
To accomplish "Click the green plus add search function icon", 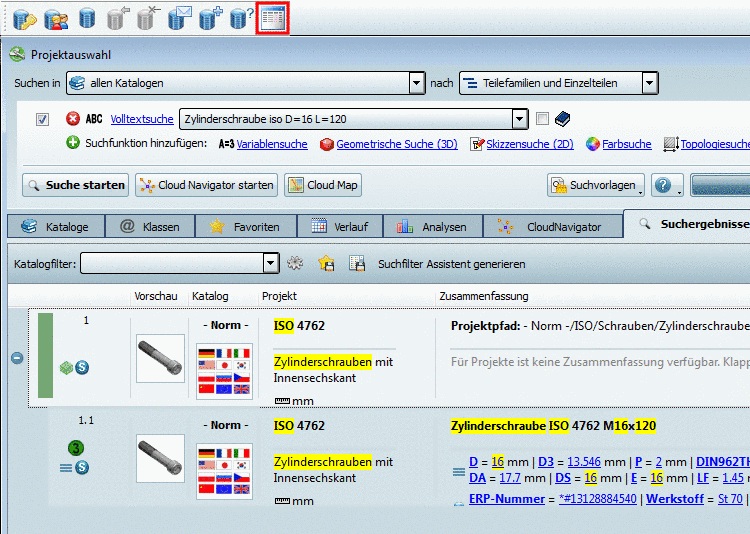I will tap(73, 142).
